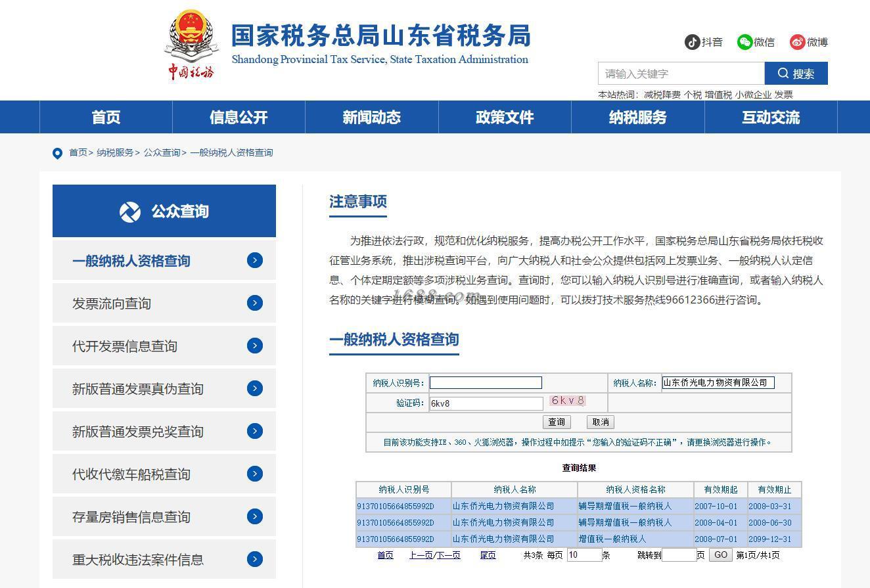Open the 信息公开 navigation tab
The image size is (870, 588).
239,117
